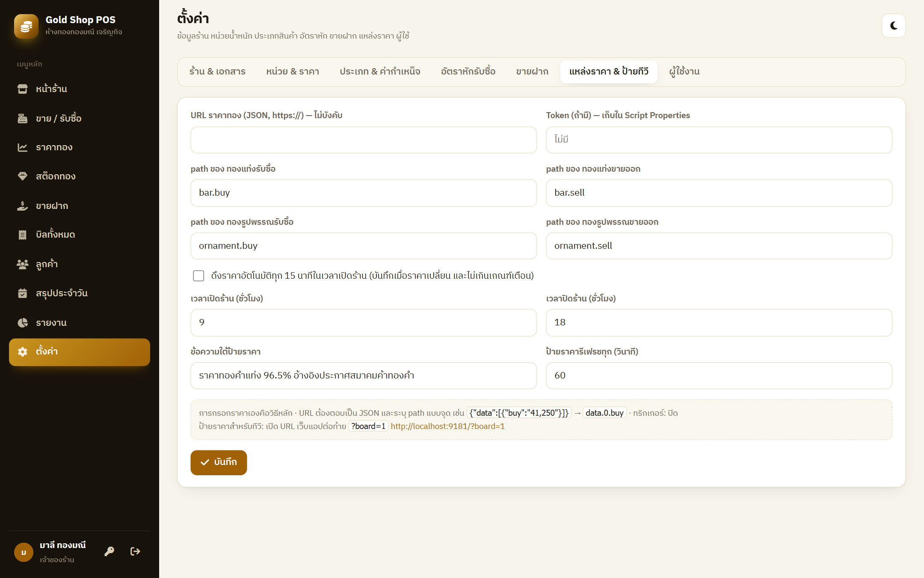Click the ornament.buy path field

click(364, 246)
